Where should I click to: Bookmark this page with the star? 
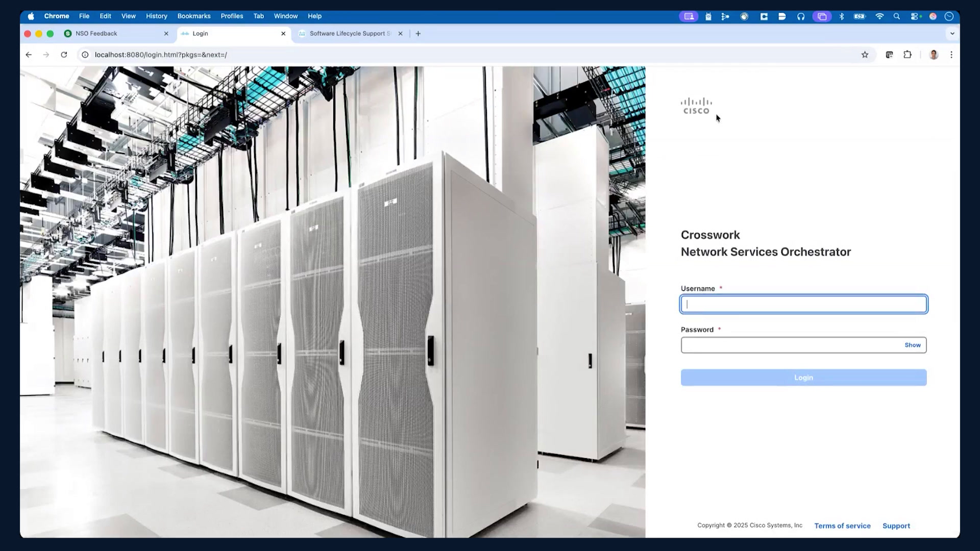point(865,55)
